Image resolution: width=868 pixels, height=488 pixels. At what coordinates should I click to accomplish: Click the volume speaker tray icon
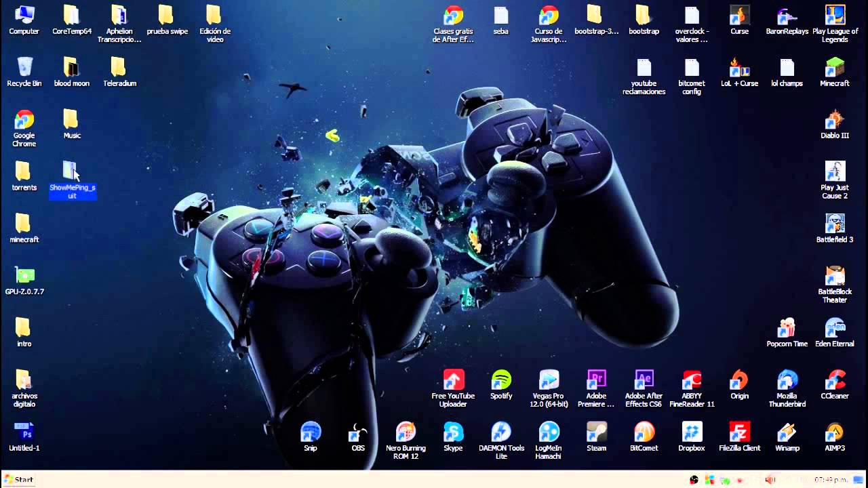[770, 480]
